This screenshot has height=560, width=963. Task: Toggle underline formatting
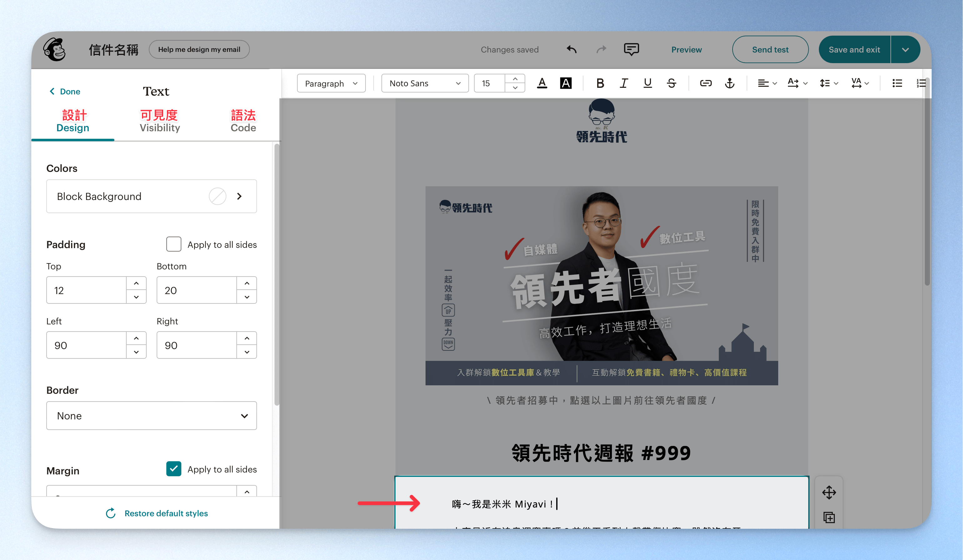point(647,83)
